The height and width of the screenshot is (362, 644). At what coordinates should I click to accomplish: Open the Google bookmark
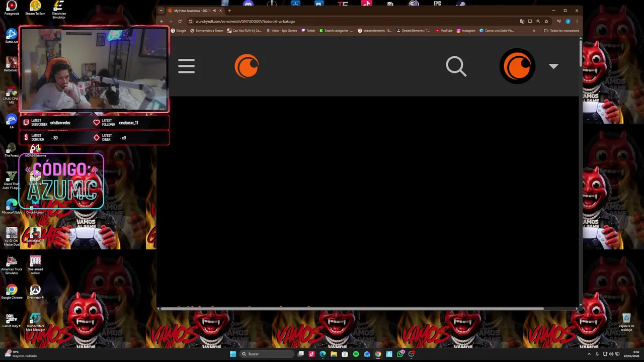[179, 31]
